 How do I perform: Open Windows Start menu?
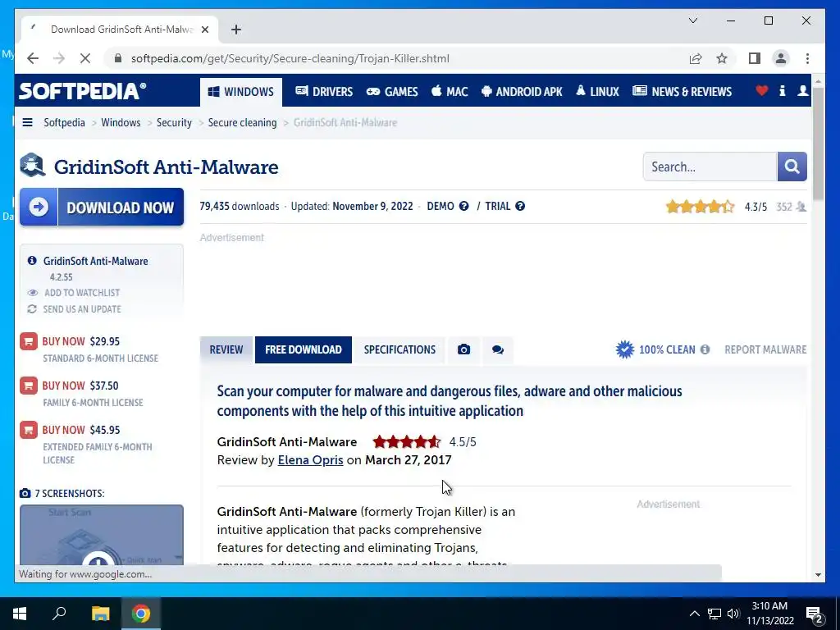point(20,614)
